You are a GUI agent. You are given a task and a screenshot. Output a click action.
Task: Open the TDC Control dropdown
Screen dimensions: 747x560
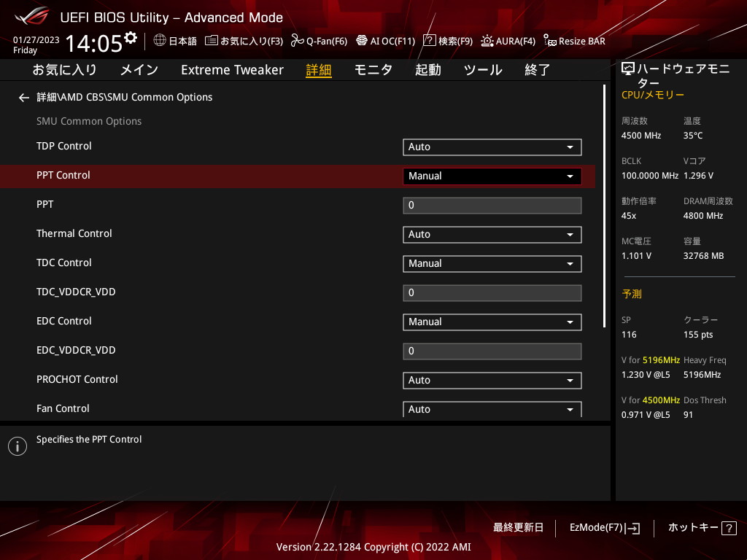click(x=492, y=264)
